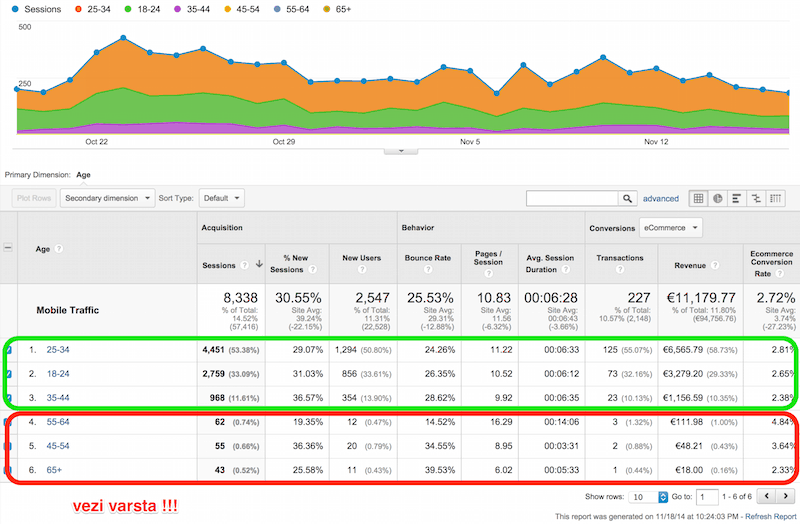Toggle checkbox for the 45-54 row
The height and width of the screenshot is (524, 800).
tap(8, 446)
